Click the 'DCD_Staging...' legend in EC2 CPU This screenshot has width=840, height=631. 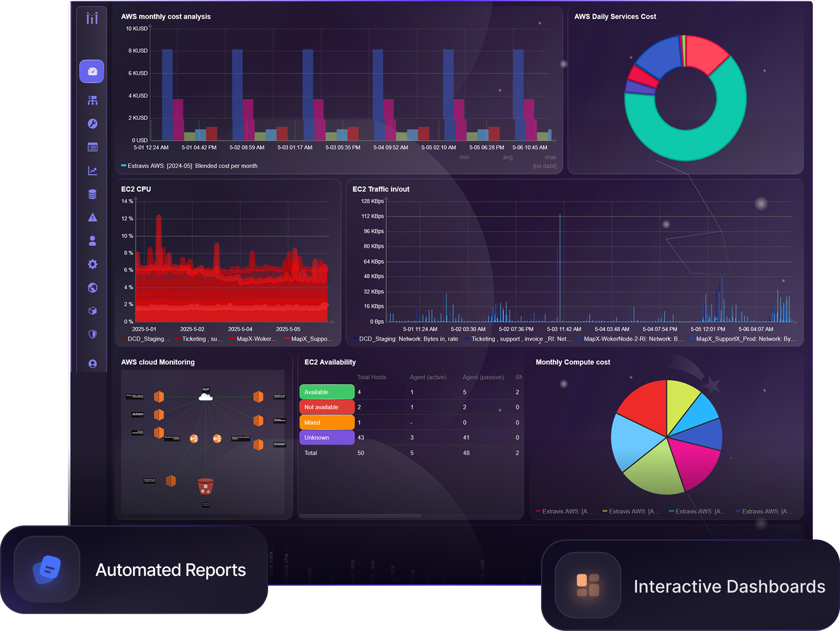tap(145, 339)
